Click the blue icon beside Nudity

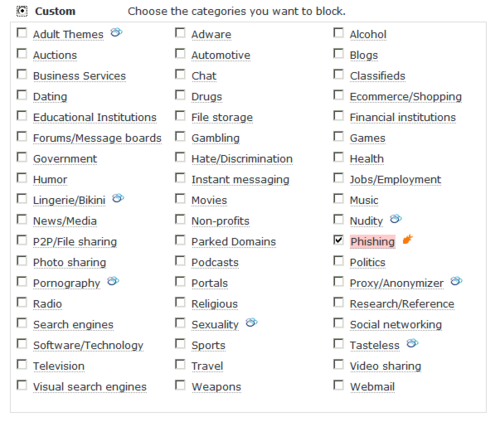point(396,219)
